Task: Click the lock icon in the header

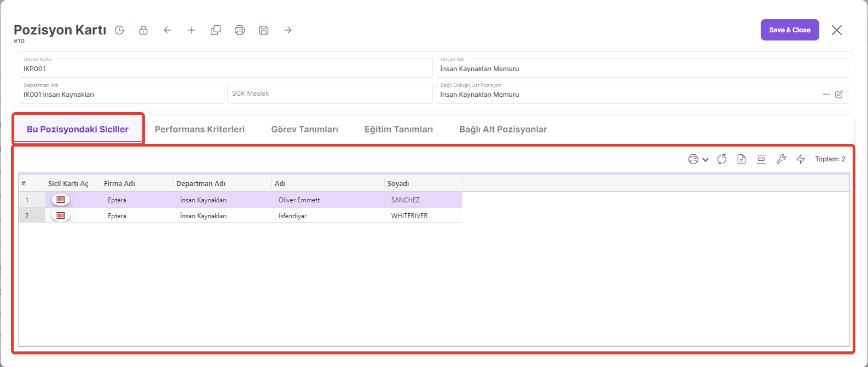Action: (143, 30)
